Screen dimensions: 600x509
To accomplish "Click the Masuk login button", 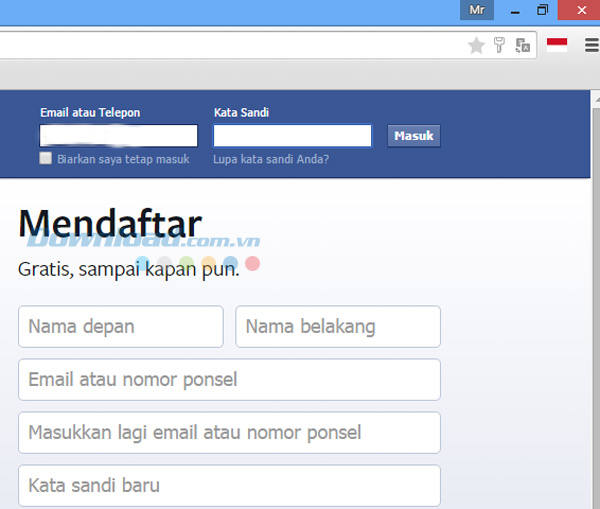I will (x=414, y=136).
